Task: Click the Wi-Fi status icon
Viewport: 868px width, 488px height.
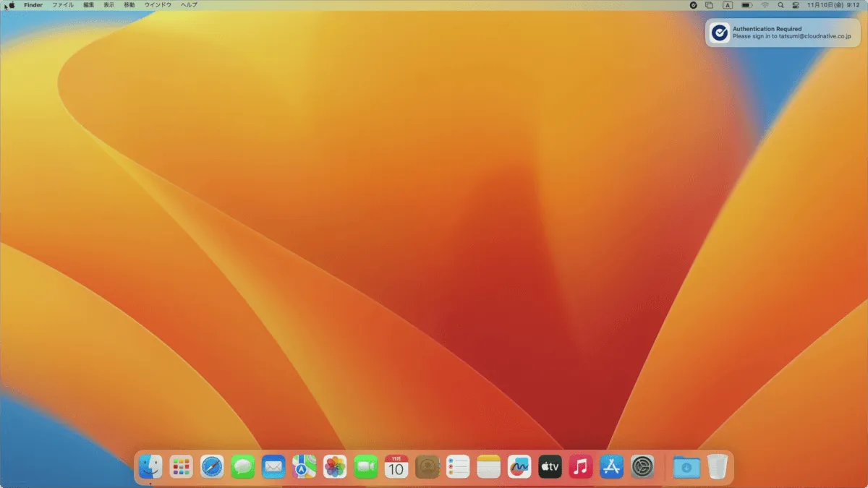Action: pyautogui.click(x=765, y=5)
